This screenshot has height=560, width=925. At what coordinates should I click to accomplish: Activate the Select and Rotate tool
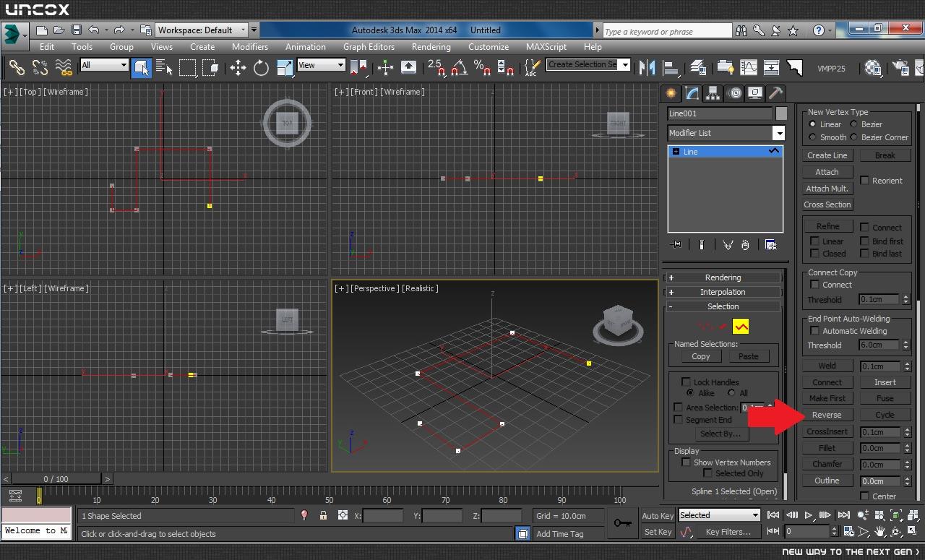click(x=261, y=68)
